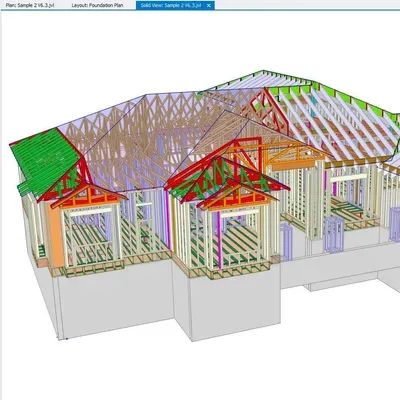Open the Layout: Foundation Plan tab
Image resolution: width=400 pixels, height=400 pixels.
(x=97, y=5)
